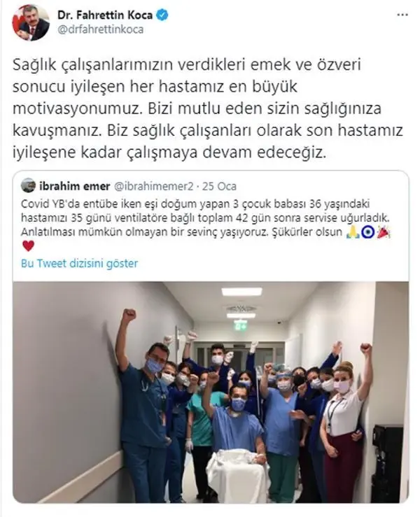Click the main tweet text body
Image resolution: width=420 pixels, height=517 pixels.
pyautogui.click(x=208, y=108)
